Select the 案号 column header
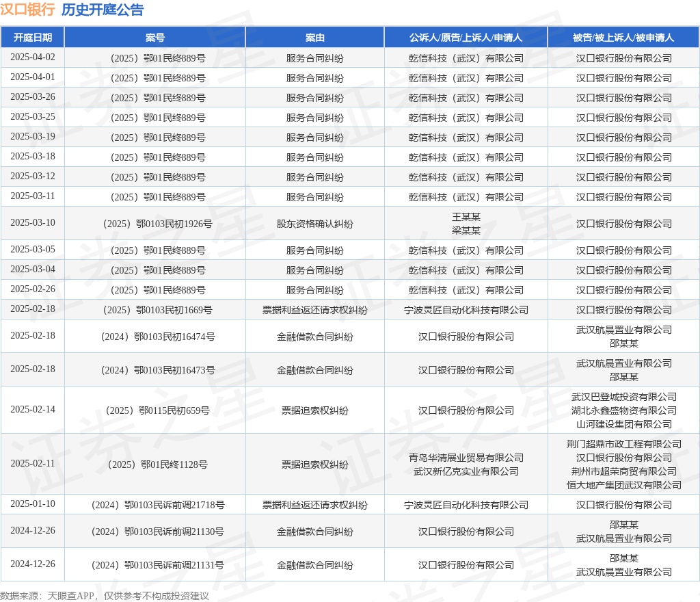700x602 pixels. click(155, 38)
